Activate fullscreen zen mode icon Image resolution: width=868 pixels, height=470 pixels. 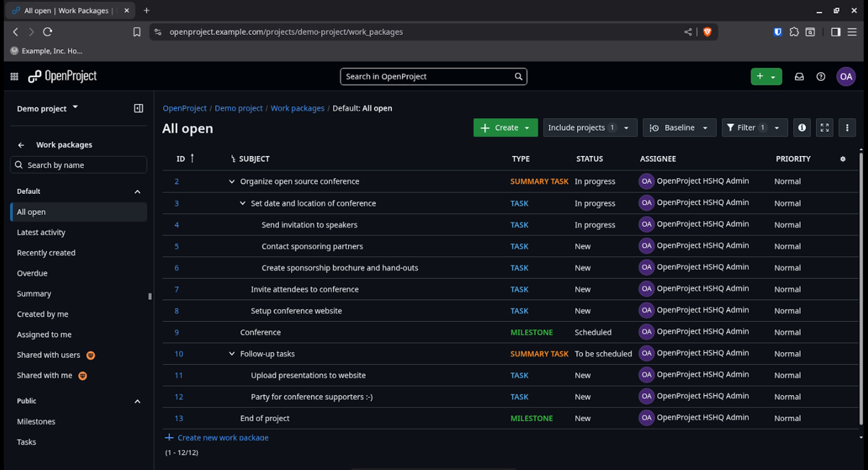pyautogui.click(x=824, y=128)
